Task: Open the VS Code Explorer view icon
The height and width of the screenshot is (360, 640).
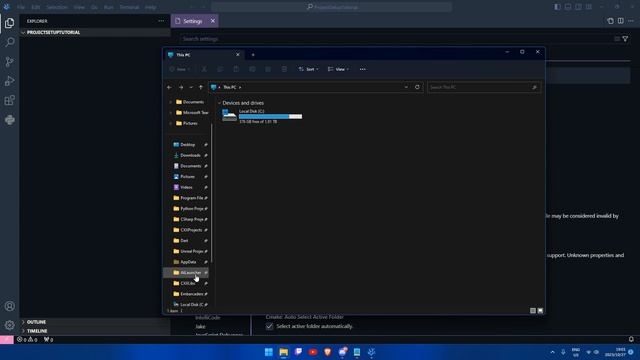Action: (x=9, y=23)
